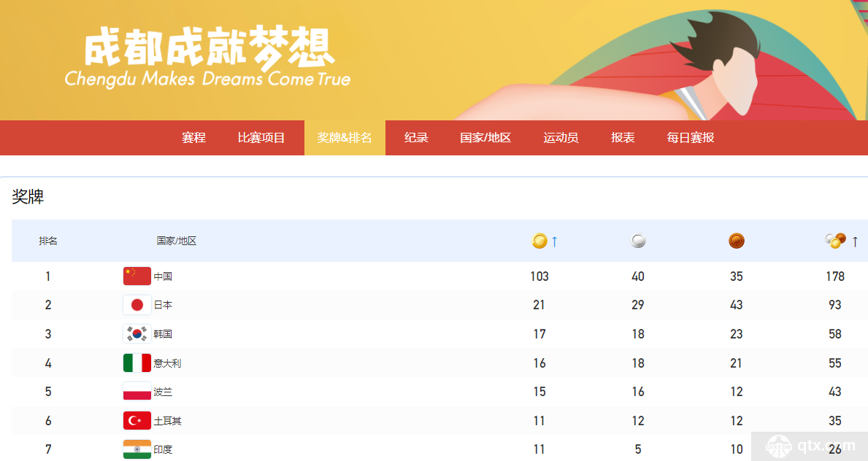Click the Japan flag icon
This screenshot has width=868, height=461.
(137, 305)
